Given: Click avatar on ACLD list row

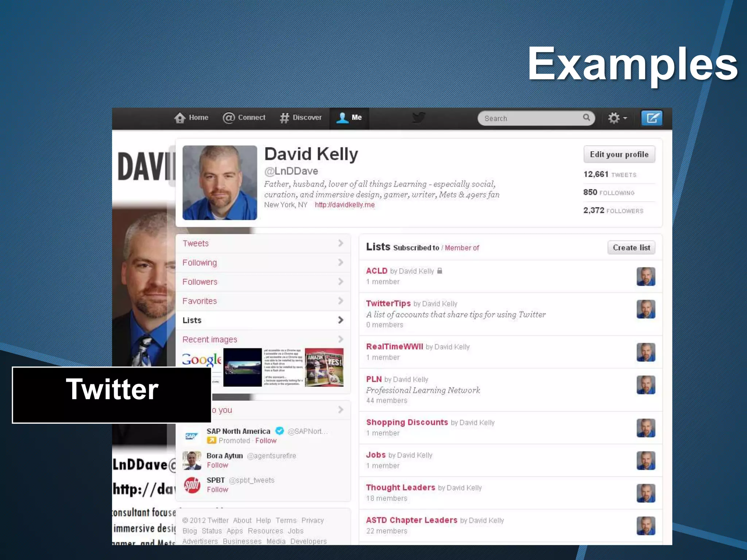Looking at the screenshot, I should point(646,276).
